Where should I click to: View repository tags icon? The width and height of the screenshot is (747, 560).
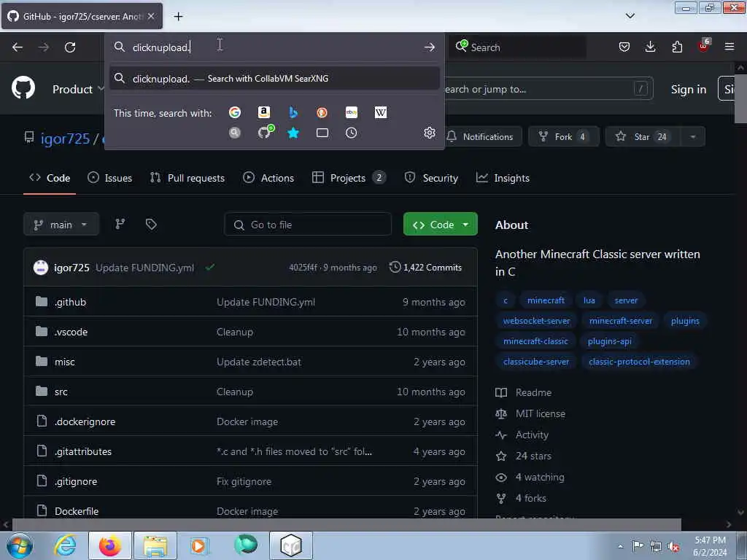pos(151,224)
